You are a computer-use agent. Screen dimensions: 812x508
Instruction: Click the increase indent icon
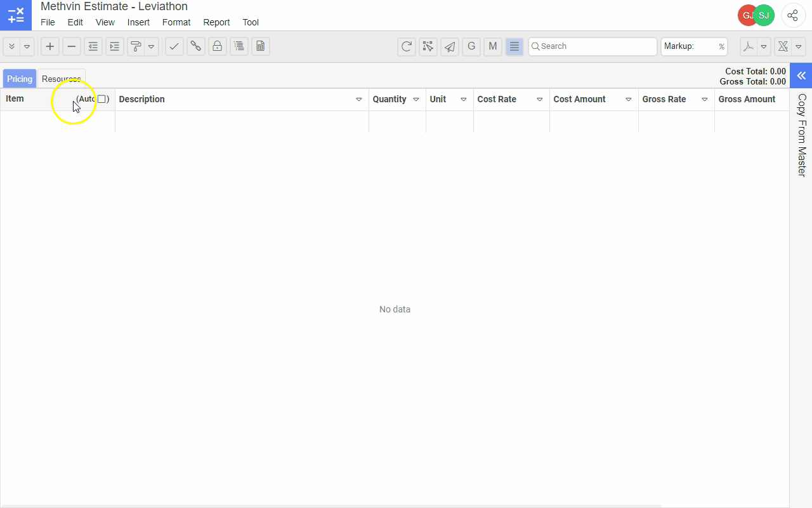pos(115,46)
